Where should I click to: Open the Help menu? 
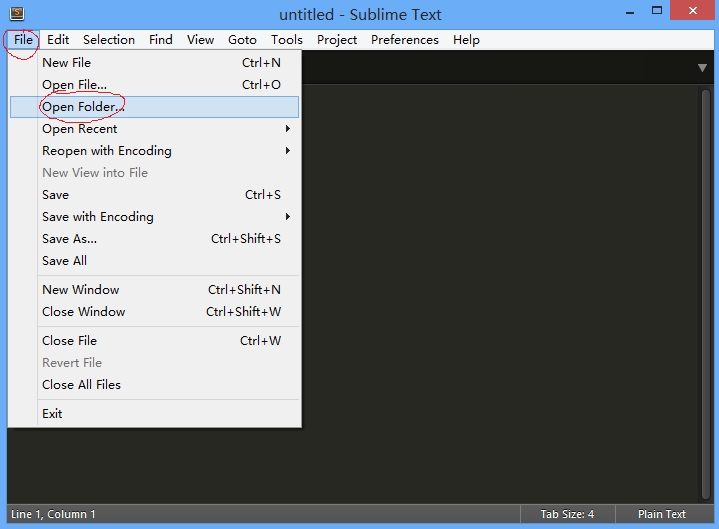(466, 40)
